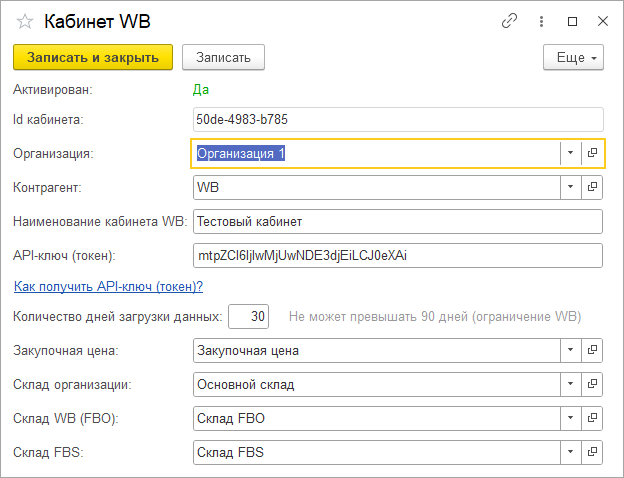Copy link to this form

click(x=509, y=21)
